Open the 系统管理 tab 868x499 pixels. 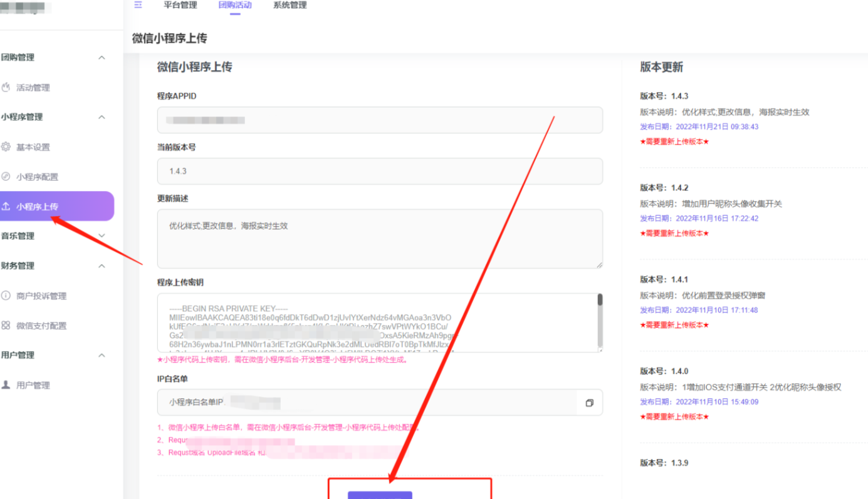pos(290,4)
